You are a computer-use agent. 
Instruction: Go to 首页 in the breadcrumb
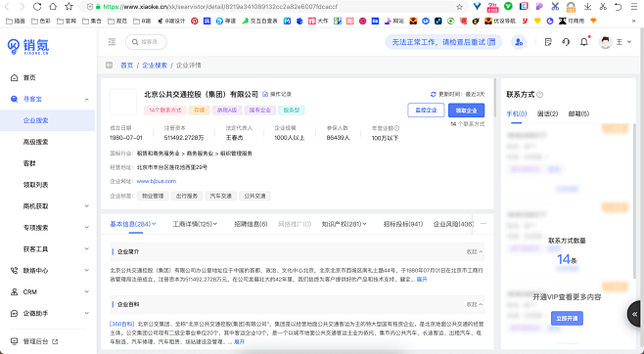[x=127, y=66]
